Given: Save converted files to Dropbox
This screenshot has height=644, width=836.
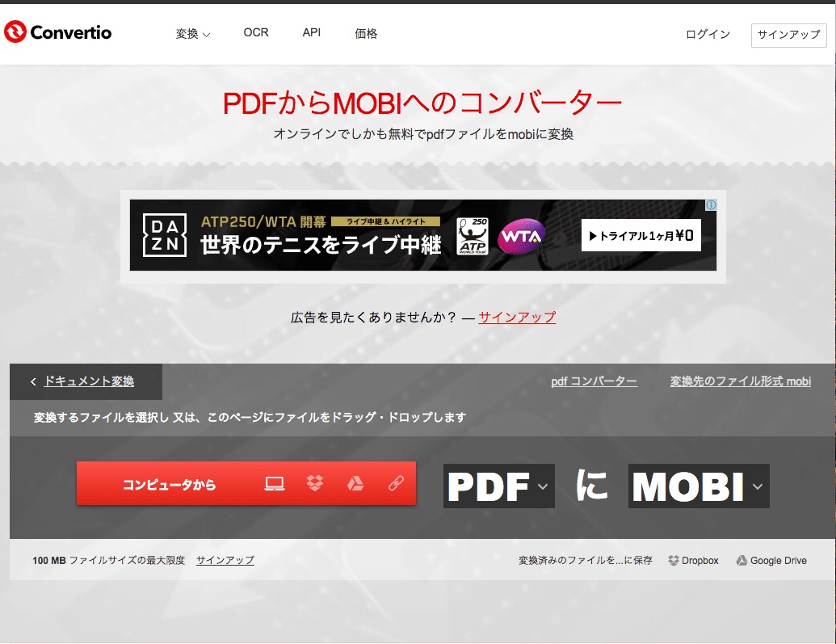Looking at the screenshot, I should [693, 560].
